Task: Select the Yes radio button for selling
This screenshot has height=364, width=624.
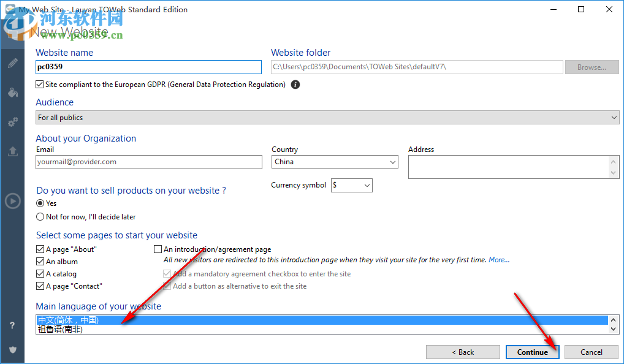Action: coord(40,203)
